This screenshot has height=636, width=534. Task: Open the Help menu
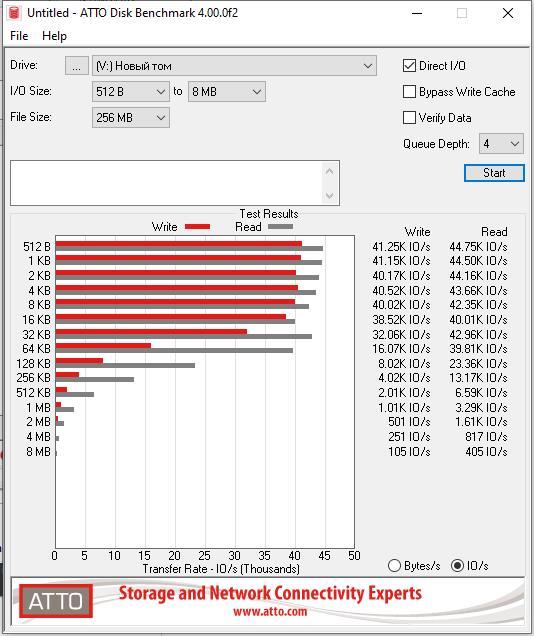pos(54,36)
